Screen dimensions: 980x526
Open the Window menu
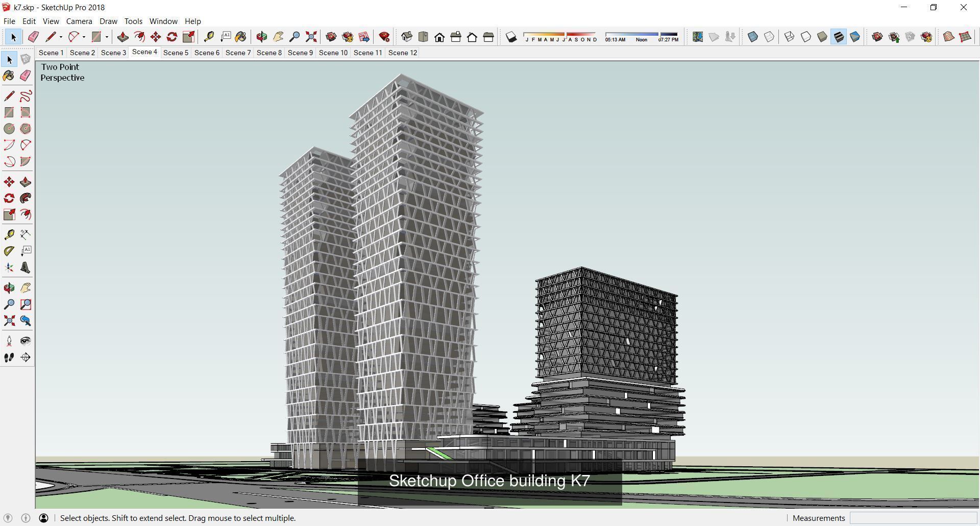(x=163, y=21)
